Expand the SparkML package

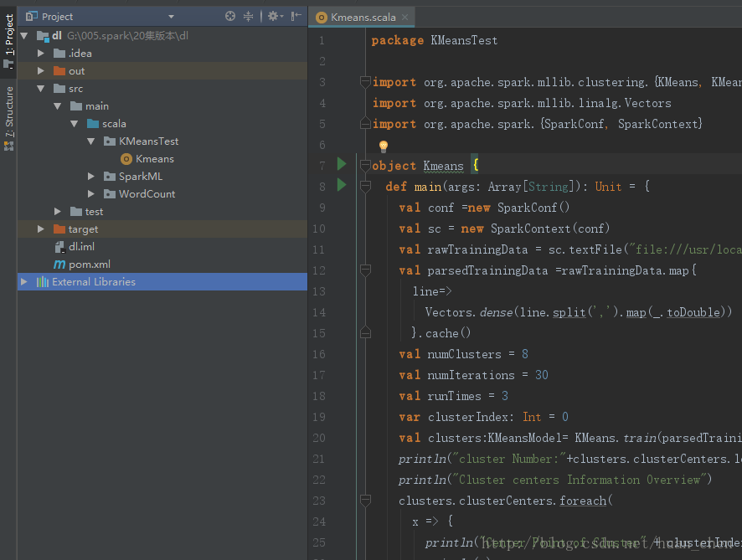[90, 177]
